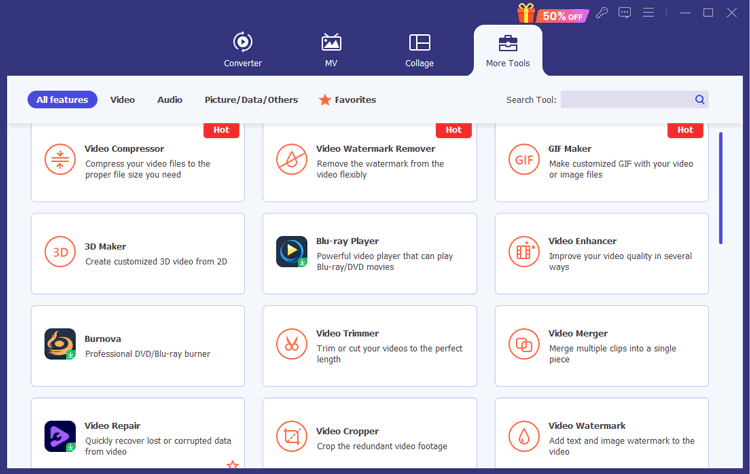This screenshot has height=474, width=750.
Task: Show Picture/Data/Others tools
Action: point(251,99)
